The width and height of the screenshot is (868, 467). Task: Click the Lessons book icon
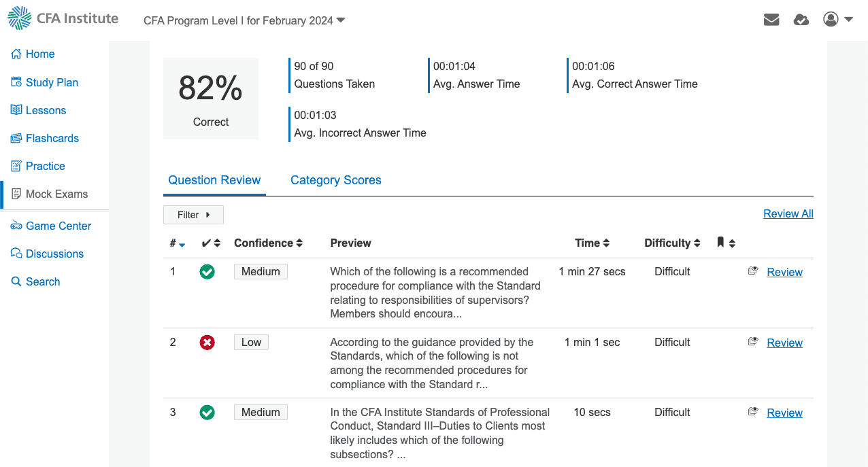[16, 110]
